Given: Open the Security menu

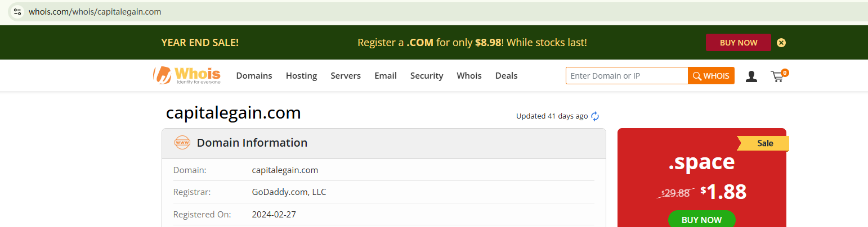Looking at the screenshot, I should [x=427, y=76].
